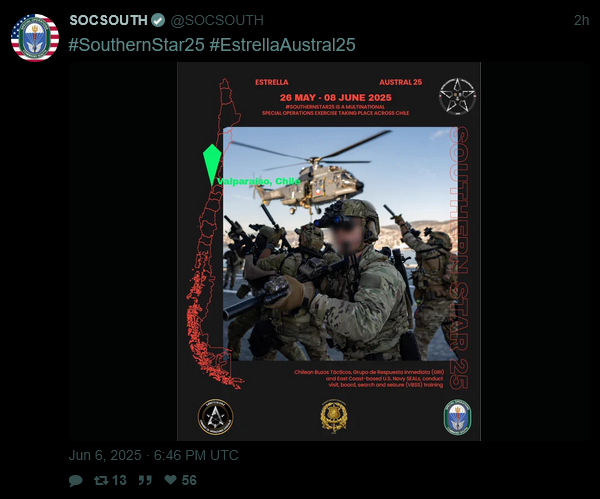Screen dimensions: 600x499
Task: Click the helicopter in the photo
Action: point(310,176)
